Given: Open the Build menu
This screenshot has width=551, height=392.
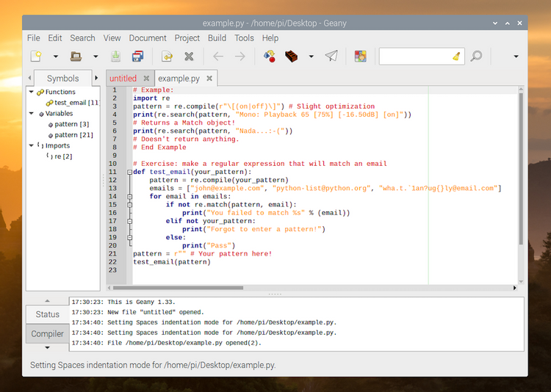Looking at the screenshot, I should click(x=217, y=38).
